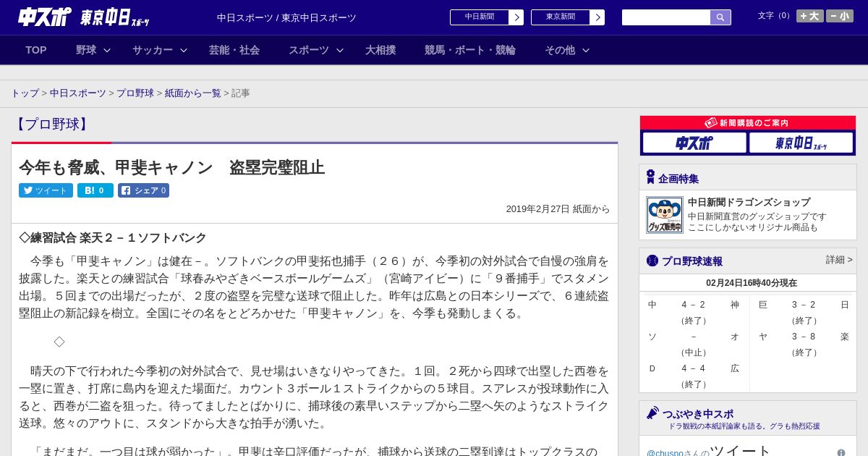Click the プロ野球 breadcrumb link
This screenshot has width=868, height=456.
coord(135,93)
